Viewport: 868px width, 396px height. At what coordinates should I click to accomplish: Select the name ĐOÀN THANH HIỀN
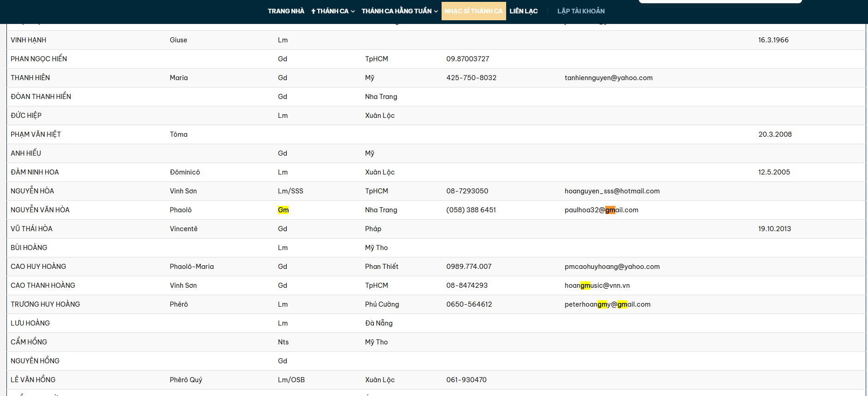41,97
